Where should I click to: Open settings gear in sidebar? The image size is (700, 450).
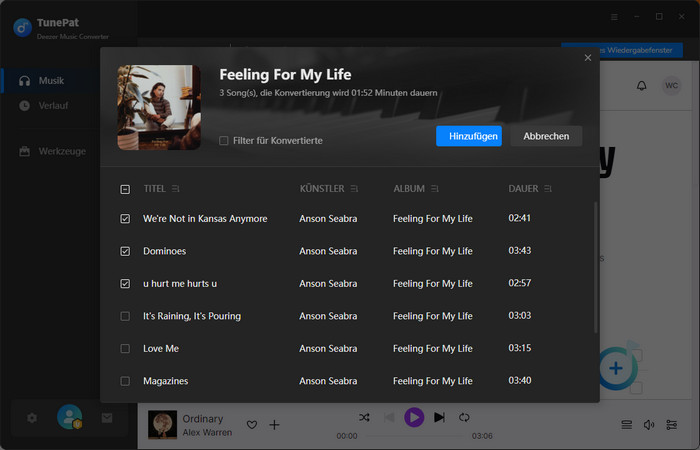[x=32, y=418]
